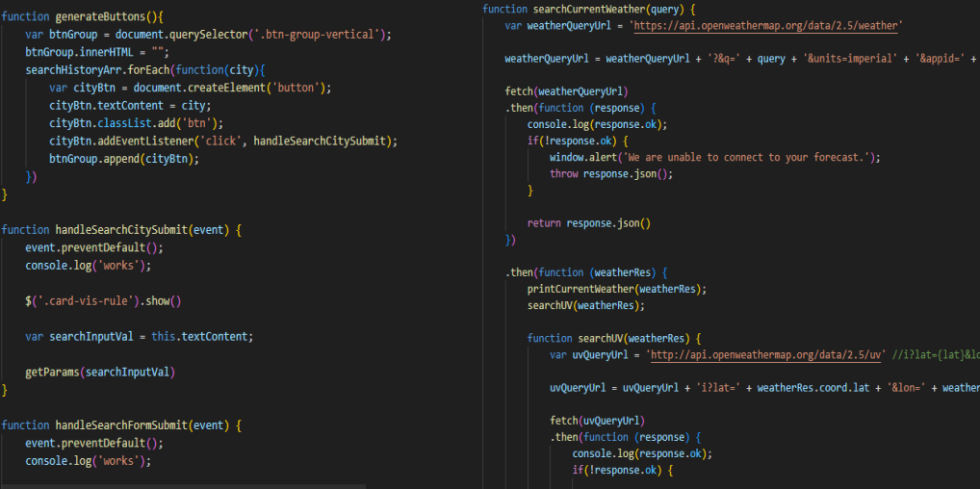The image size is (980, 489).
Task: Click the '.then(function (weatherRes) {' line
Action: (x=586, y=273)
